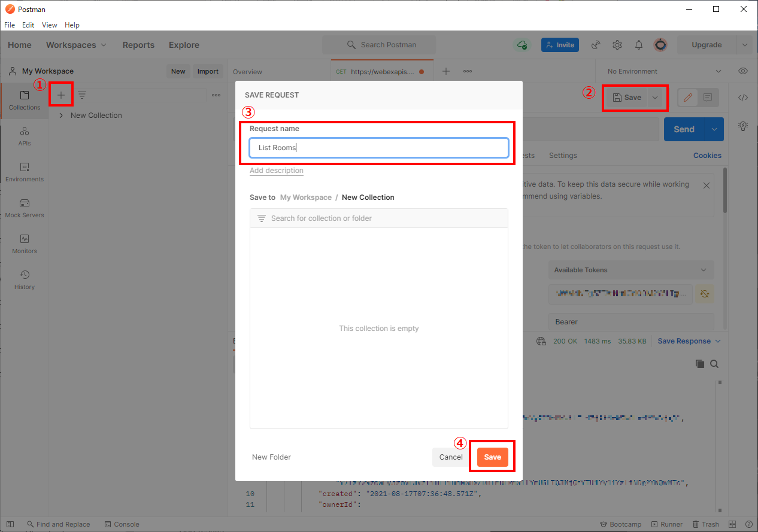Open the APIs sidebar panel
Image resolution: width=758 pixels, height=532 pixels.
24,136
